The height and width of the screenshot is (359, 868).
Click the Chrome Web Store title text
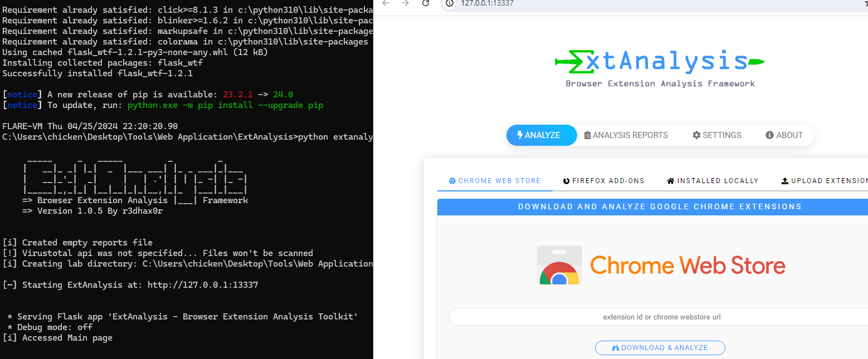pyautogui.click(x=687, y=265)
